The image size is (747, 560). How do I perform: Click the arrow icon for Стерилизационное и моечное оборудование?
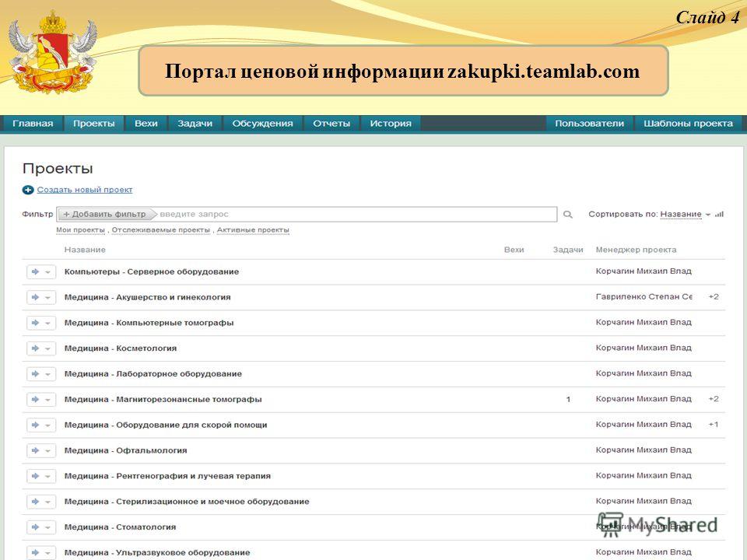pyautogui.click(x=35, y=502)
